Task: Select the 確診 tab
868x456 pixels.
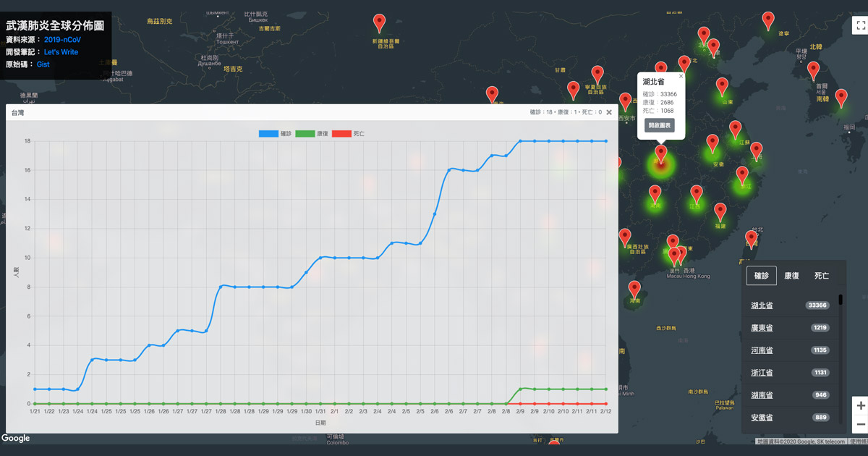Action: [x=762, y=276]
